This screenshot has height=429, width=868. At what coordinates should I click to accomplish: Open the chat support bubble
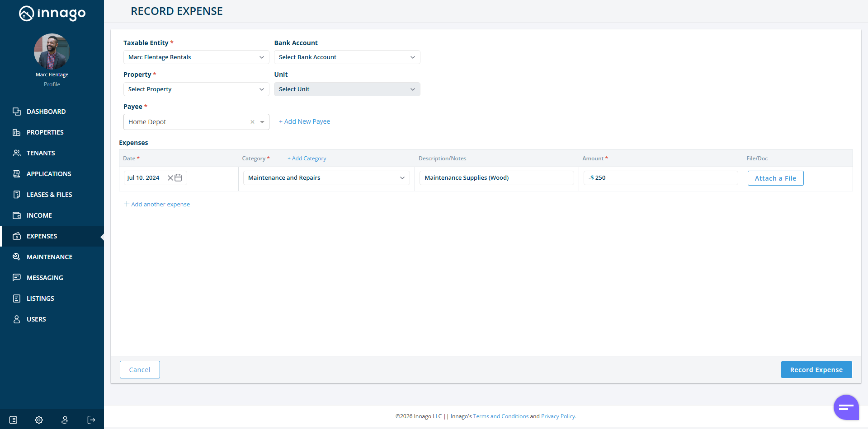(x=846, y=407)
